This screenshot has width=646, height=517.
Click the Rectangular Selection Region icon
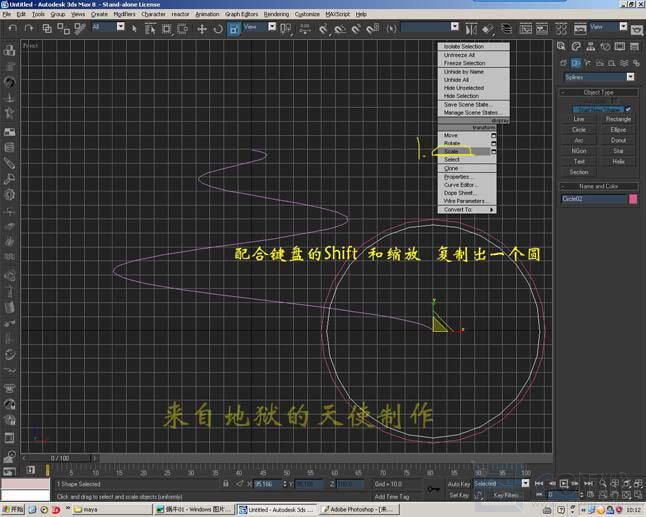coord(166,29)
